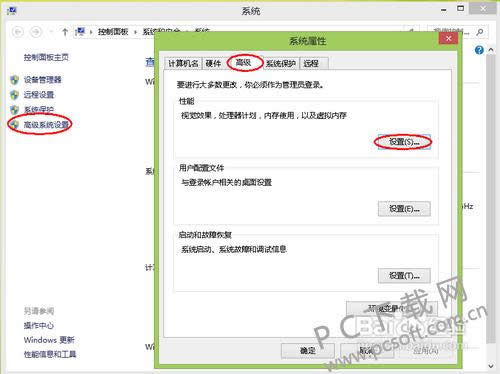
Task: Click the up-one-level arrow icon
Action: [x=65, y=32]
